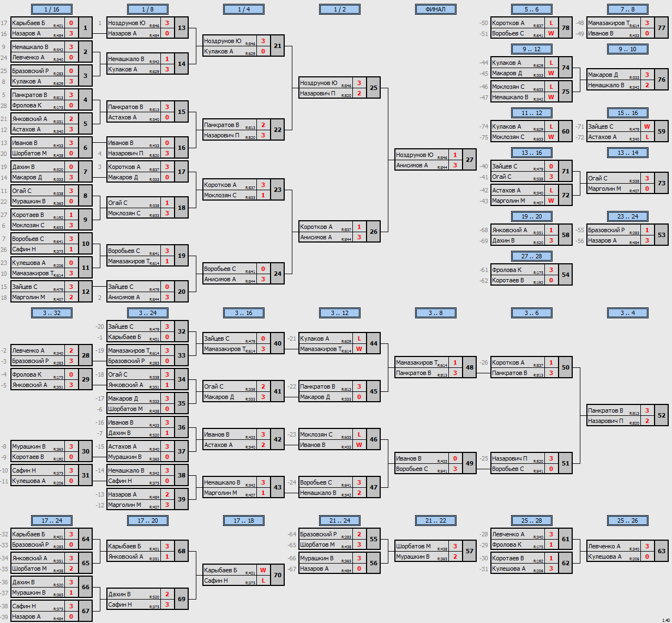This screenshot has width=672, height=623.
Task: Click Левченко А in match 63
Action: [604, 546]
